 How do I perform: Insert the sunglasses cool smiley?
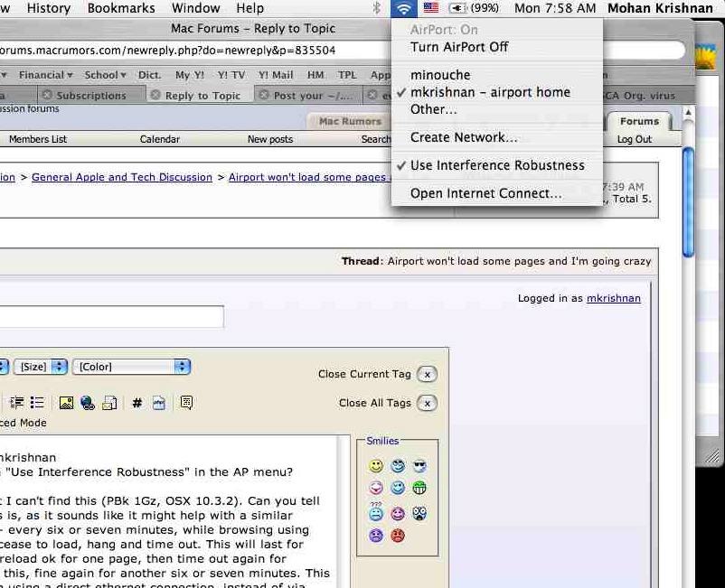point(419,465)
